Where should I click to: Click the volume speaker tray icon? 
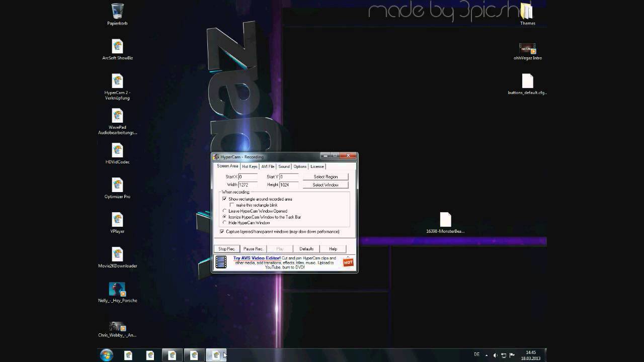click(x=495, y=355)
